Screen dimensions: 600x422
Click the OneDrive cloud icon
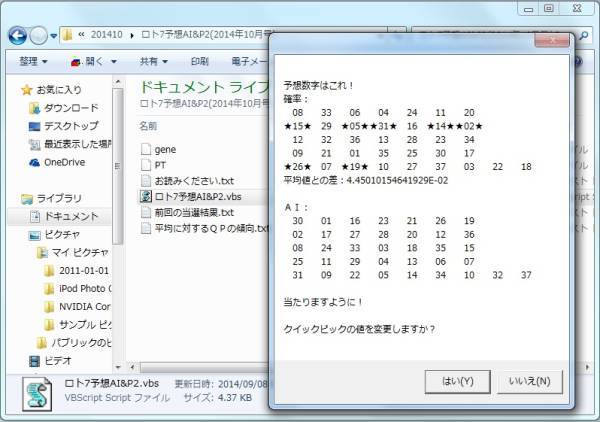(34, 163)
